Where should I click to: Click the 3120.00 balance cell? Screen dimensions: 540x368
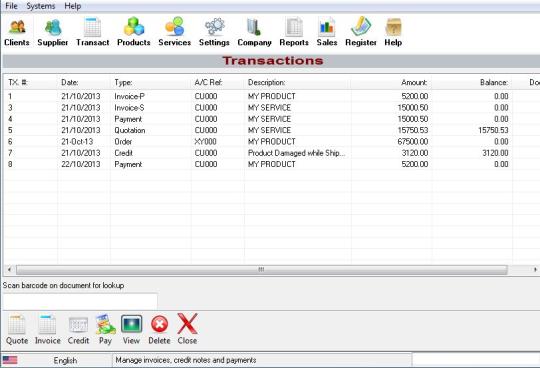[495, 153]
